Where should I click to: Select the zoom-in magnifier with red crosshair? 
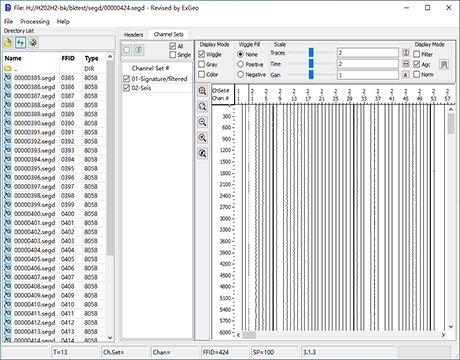click(x=202, y=91)
